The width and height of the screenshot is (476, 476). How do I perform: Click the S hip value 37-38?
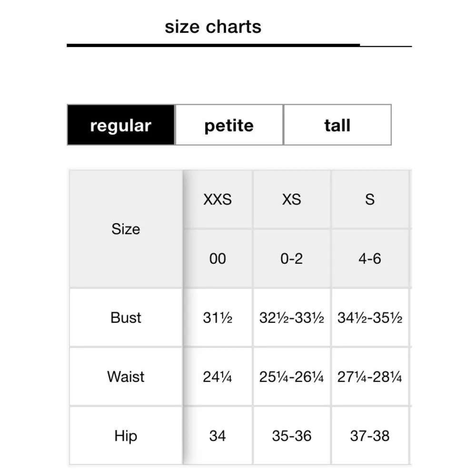pos(370,436)
